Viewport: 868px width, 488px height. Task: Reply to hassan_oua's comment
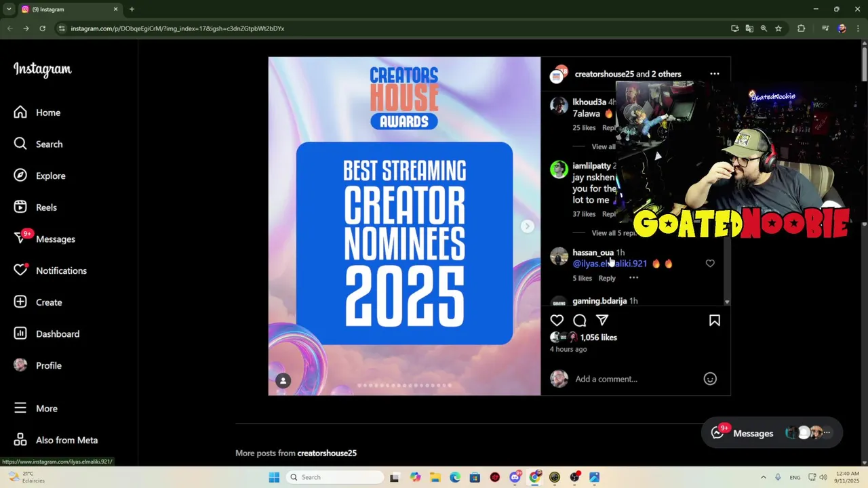pyautogui.click(x=607, y=279)
